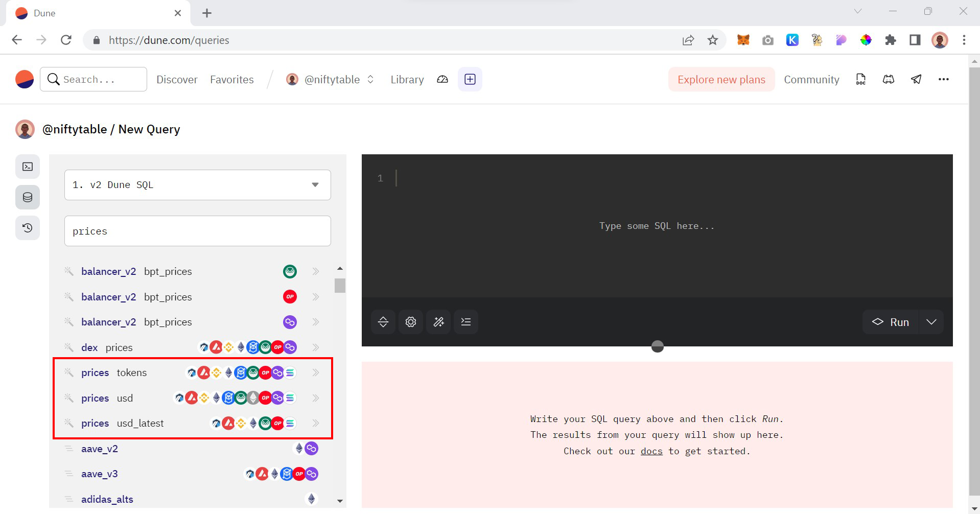980x514 pixels.
Task: Click the table list scroll-down arrow
Action: click(x=340, y=501)
